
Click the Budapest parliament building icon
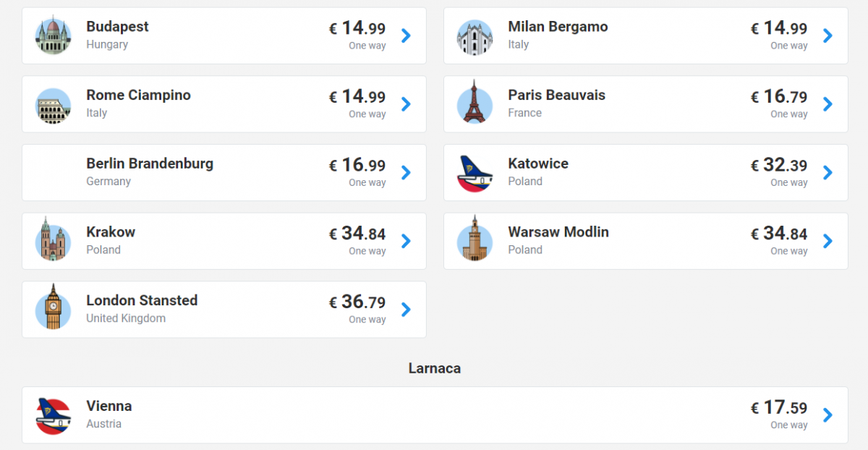point(54,35)
